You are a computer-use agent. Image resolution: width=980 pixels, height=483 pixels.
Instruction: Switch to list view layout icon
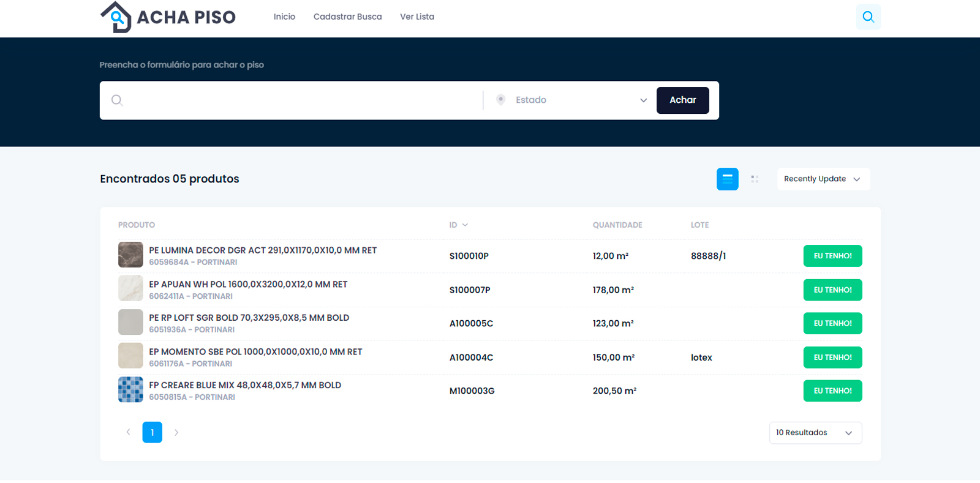point(727,179)
